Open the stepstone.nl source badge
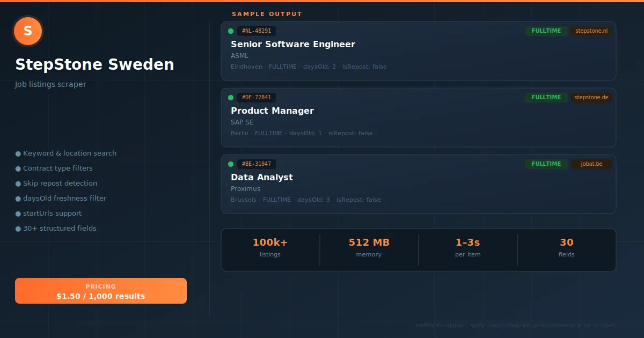 (x=591, y=31)
